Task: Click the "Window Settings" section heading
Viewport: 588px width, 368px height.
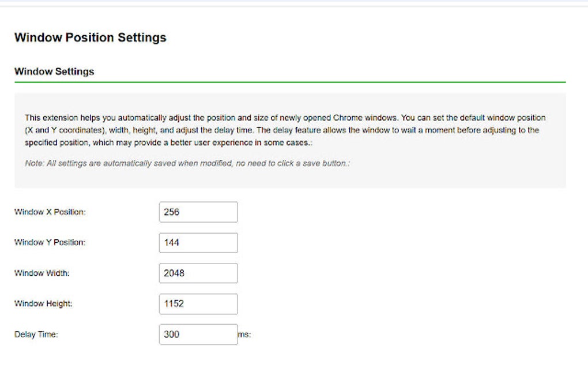Action: coord(54,72)
